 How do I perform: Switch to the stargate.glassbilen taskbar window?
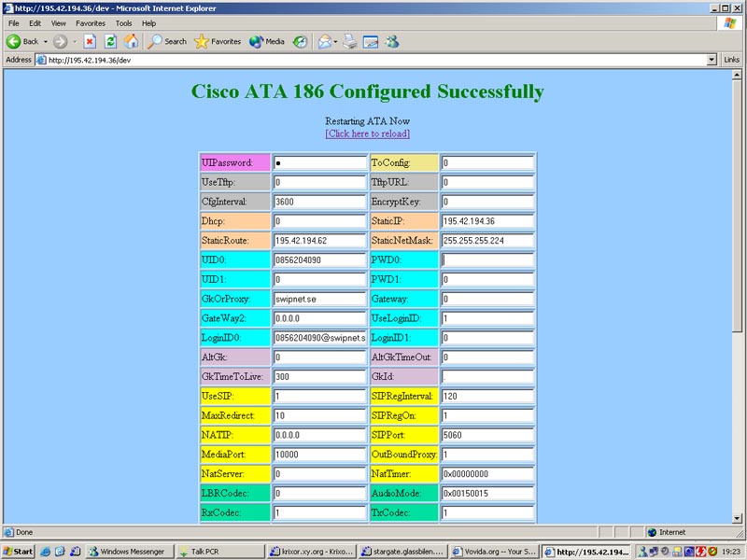click(x=403, y=552)
